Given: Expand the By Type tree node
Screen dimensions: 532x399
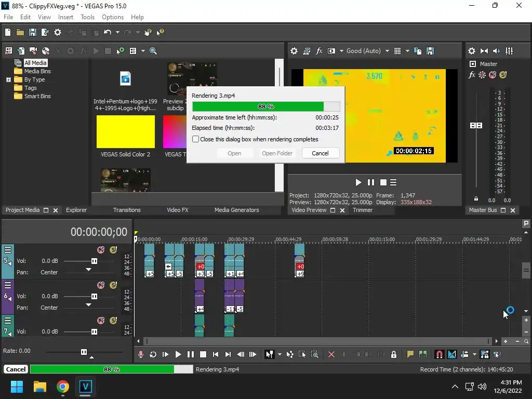Looking at the screenshot, I should click(x=8, y=79).
